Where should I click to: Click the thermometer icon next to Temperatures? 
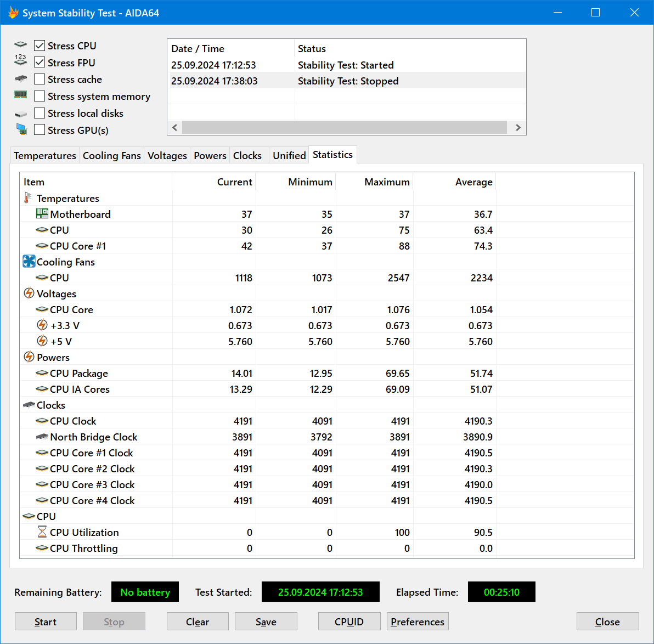tap(27, 197)
